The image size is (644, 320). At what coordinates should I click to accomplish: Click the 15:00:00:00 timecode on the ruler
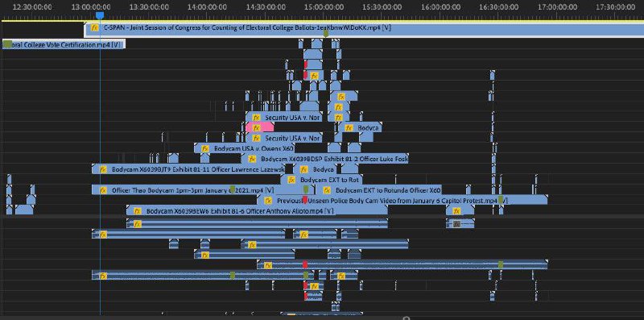(x=324, y=7)
